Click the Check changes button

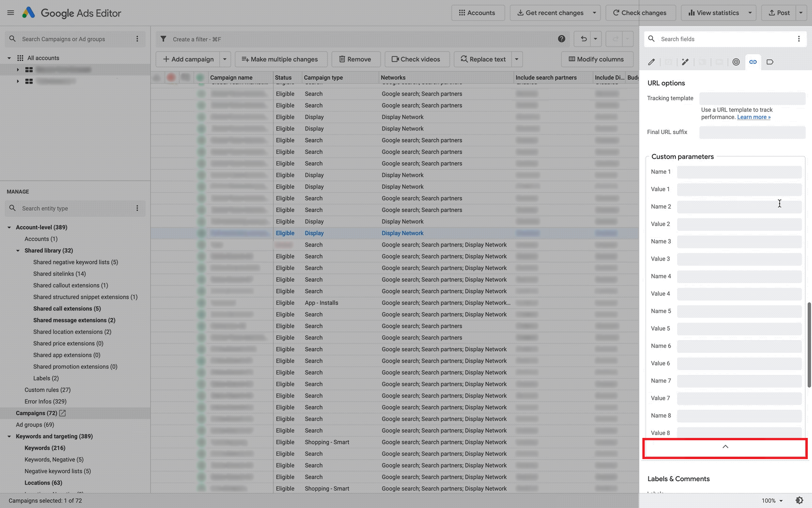pyautogui.click(x=640, y=13)
